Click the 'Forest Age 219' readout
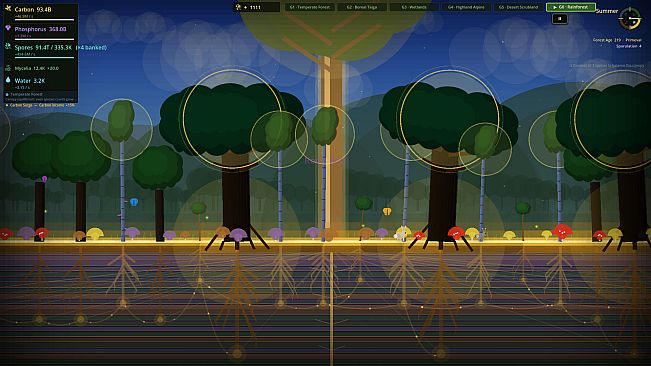The height and width of the screenshot is (366, 651). click(x=607, y=40)
